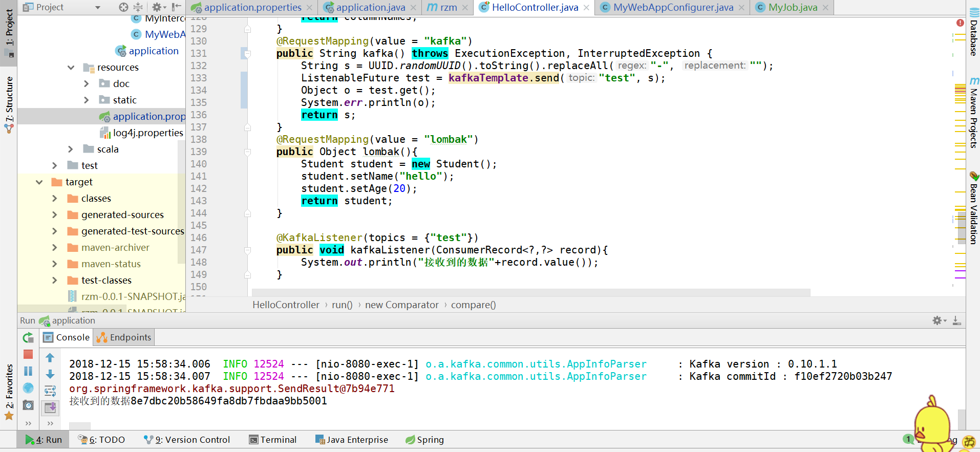Open the browser globe icon in the Run panel
Image resolution: width=980 pixels, height=452 pixels.
[28, 388]
